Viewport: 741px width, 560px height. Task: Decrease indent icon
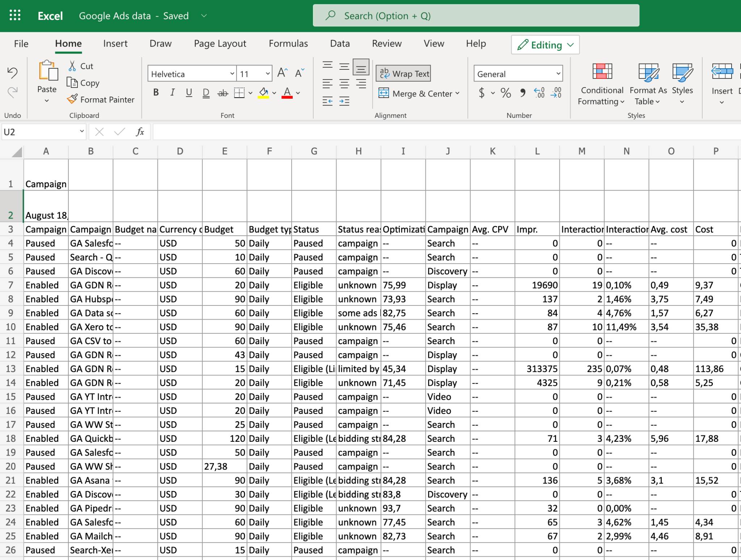pyautogui.click(x=327, y=101)
